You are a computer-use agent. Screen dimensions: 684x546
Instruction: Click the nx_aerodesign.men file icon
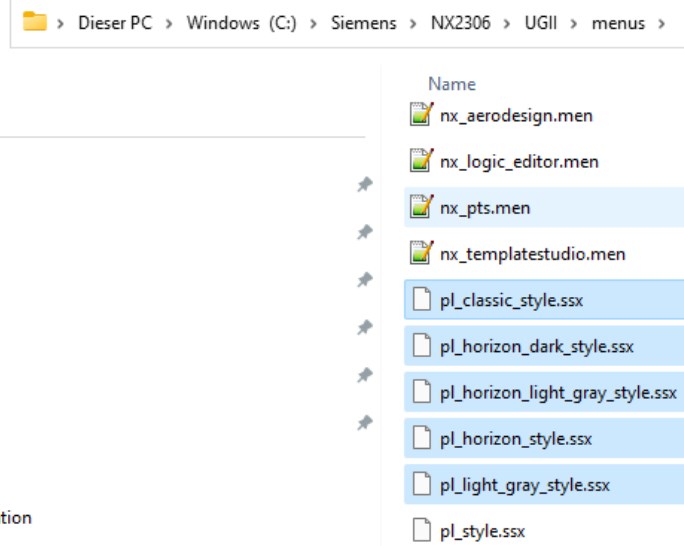[x=421, y=114]
